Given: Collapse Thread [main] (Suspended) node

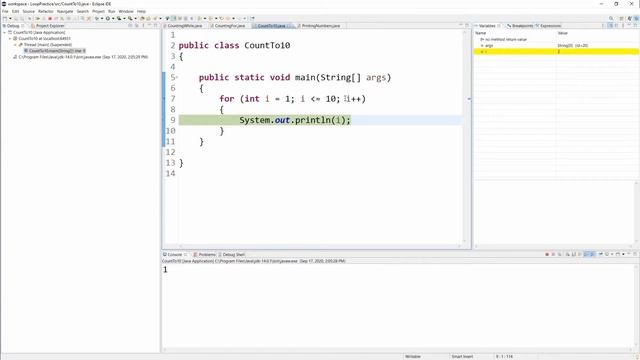Looking at the screenshot, I should pos(16,44).
